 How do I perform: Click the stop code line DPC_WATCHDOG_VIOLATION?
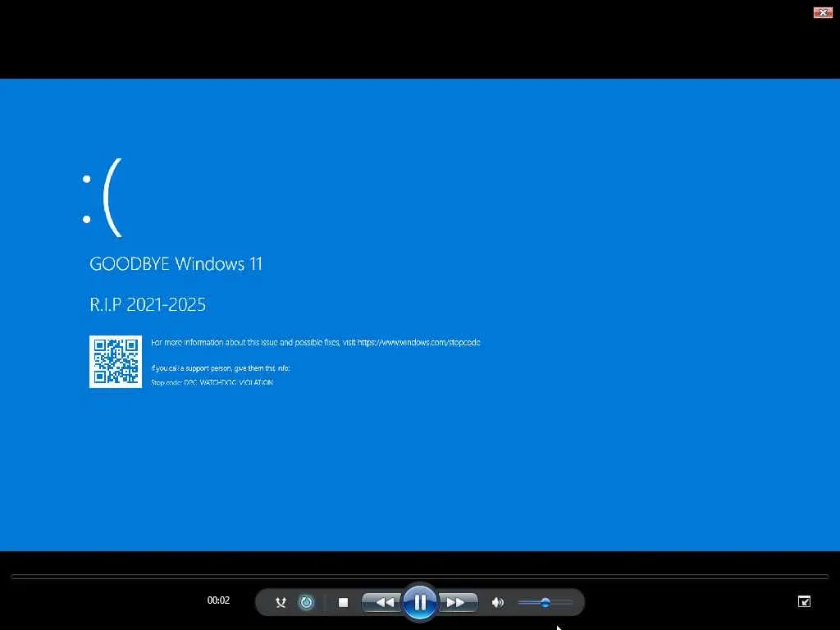pyautogui.click(x=212, y=382)
